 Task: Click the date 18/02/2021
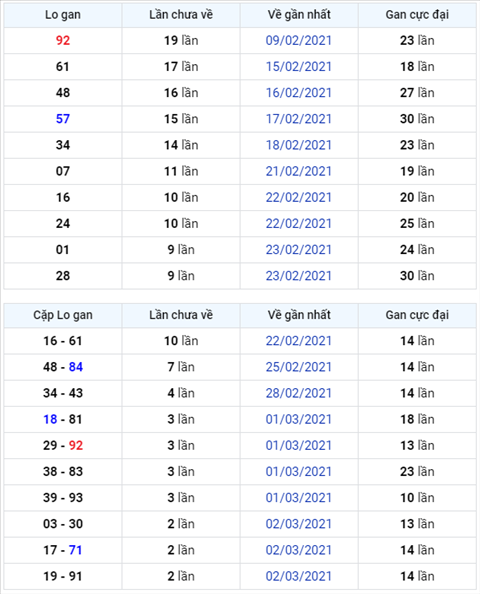pyautogui.click(x=299, y=145)
